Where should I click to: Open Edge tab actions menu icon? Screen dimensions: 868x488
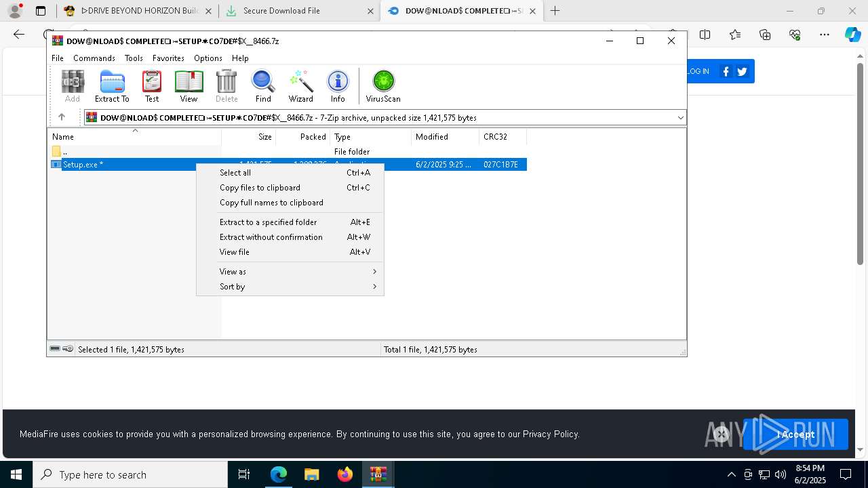click(x=41, y=11)
